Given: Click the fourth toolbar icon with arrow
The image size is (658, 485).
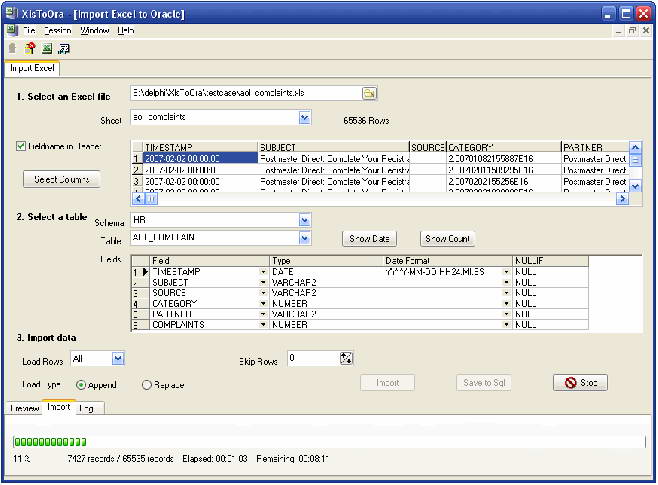Looking at the screenshot, I should (x=64, y=49).
